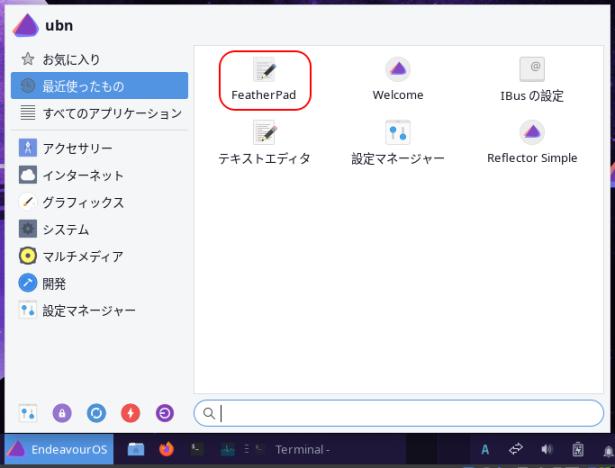Launch Reflector Simple

[532, 143]
